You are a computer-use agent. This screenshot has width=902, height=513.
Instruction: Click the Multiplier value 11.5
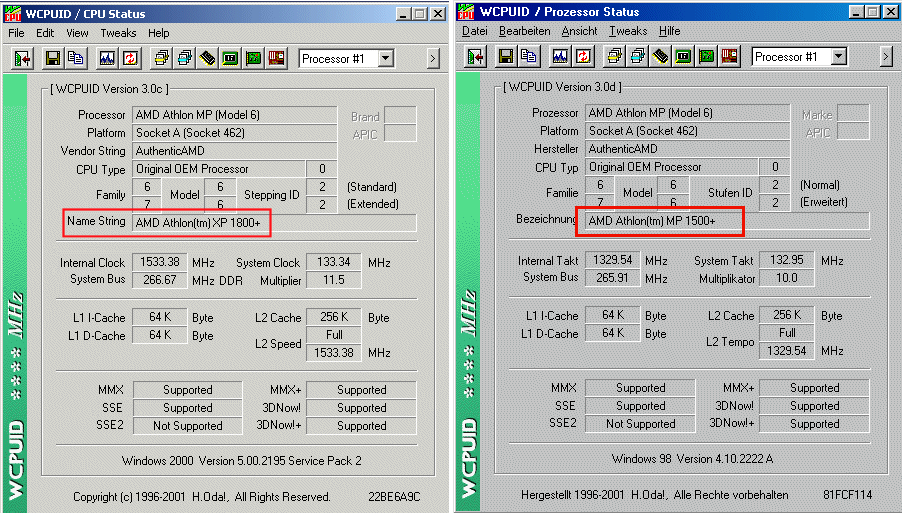pos(334,280)
